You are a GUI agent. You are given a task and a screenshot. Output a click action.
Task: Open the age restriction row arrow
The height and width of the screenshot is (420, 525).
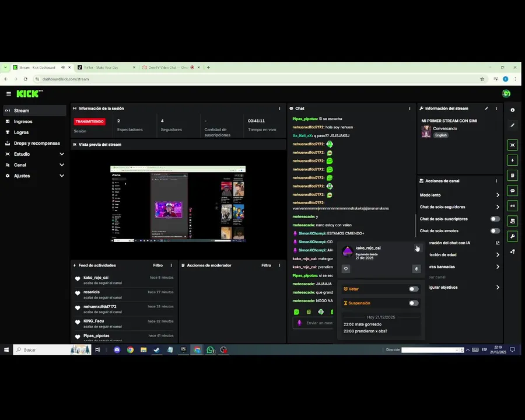[x=498, y=255]
